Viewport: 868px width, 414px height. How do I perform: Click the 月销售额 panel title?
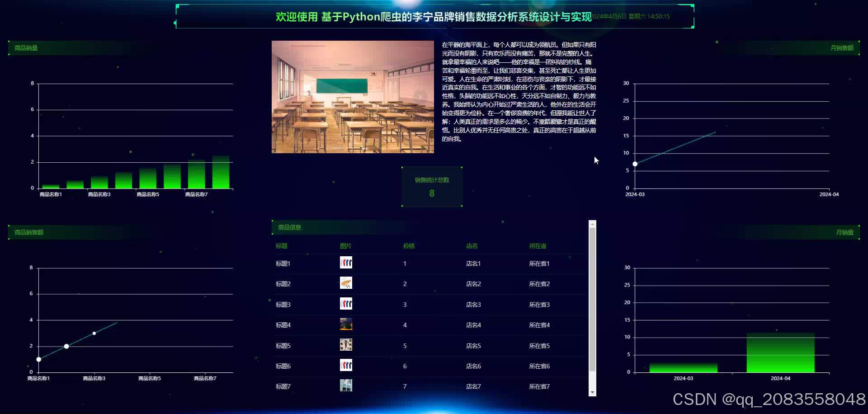point(842,48)
